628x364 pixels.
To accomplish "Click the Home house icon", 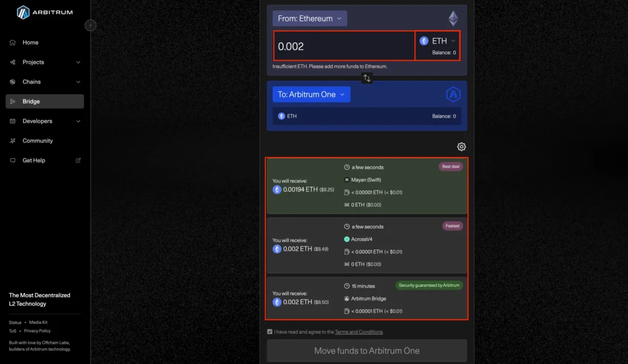I will click(x=13, y=42).
